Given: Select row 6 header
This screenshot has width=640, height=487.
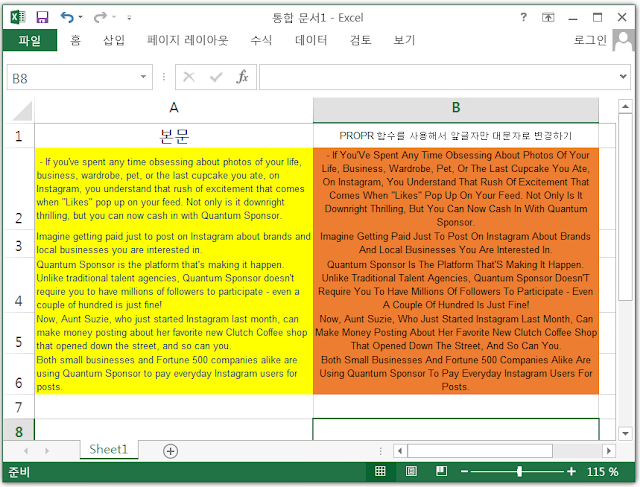Looking at the screenshot, I should coord(19,374).
